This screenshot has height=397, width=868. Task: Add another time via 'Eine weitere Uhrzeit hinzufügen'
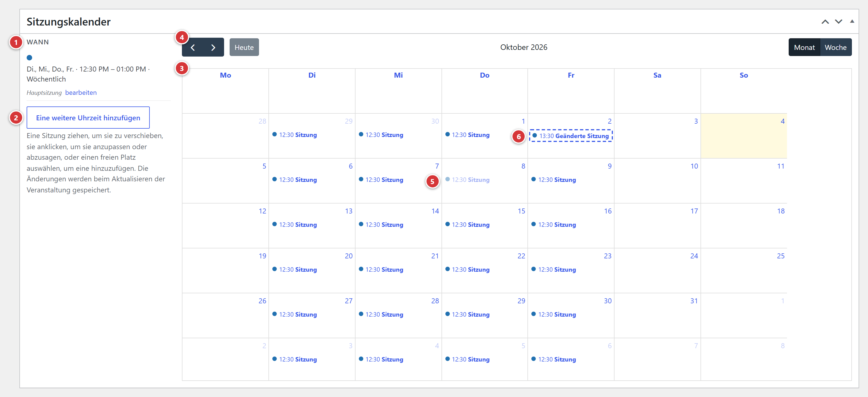tap(88, 118)
